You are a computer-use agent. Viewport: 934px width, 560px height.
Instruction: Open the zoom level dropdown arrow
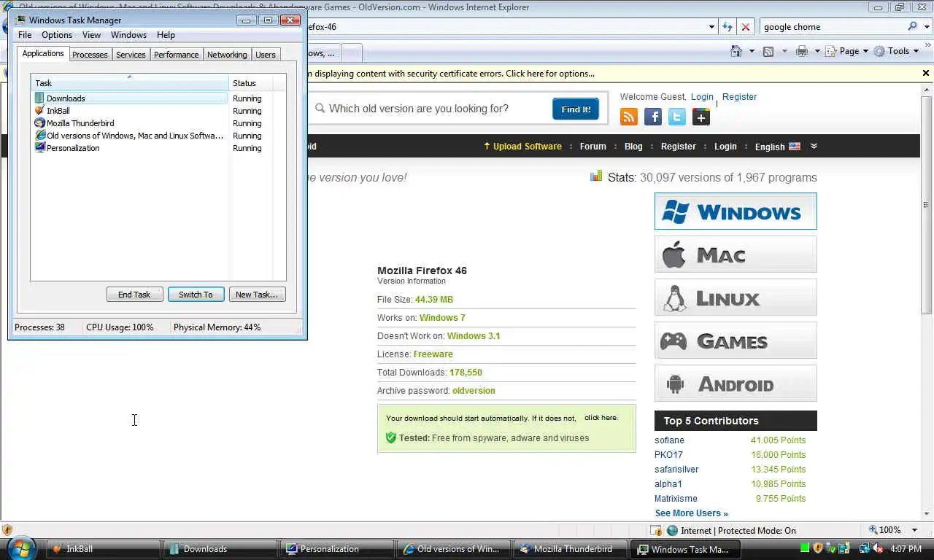(x=914, y=530)
